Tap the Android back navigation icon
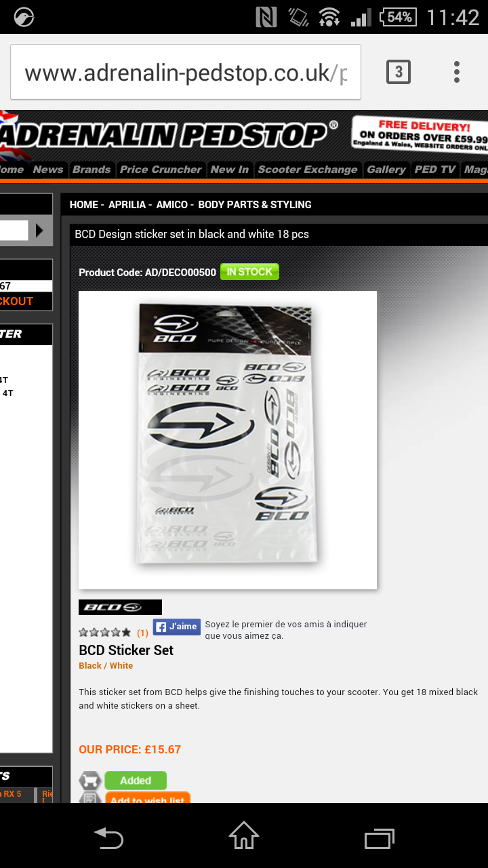488x868 pixels. click(109, 836)
